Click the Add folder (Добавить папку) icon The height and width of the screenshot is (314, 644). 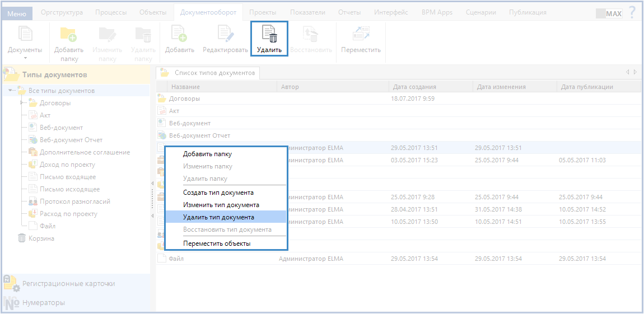point(68,35)
